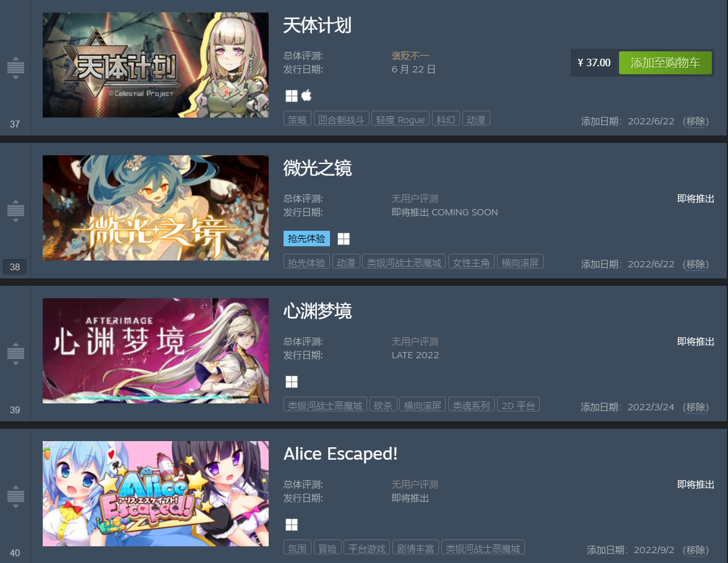Remove 心渊梦境 via its 移除 link
728x563 pixels.
click(696, 407)
